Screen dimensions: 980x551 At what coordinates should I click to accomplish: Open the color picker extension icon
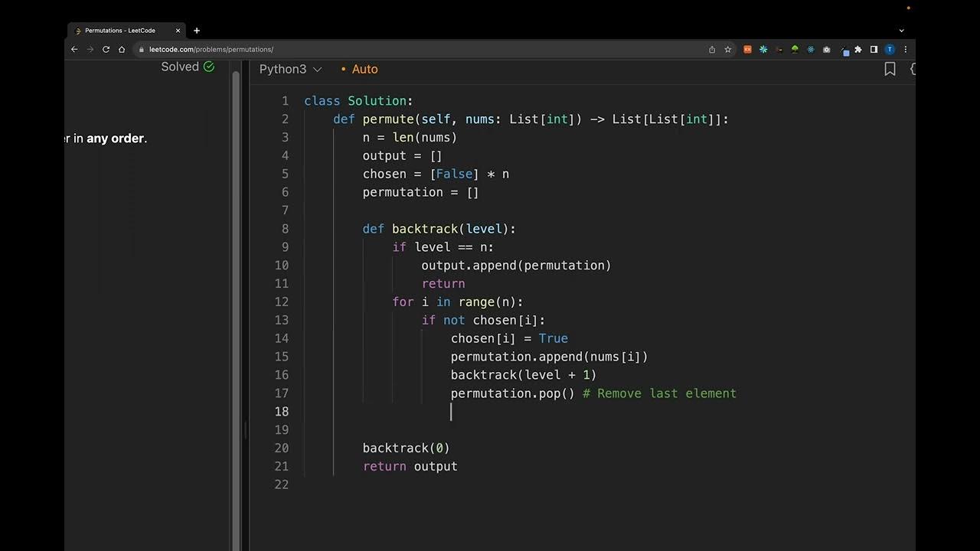[x=844, y=51]
